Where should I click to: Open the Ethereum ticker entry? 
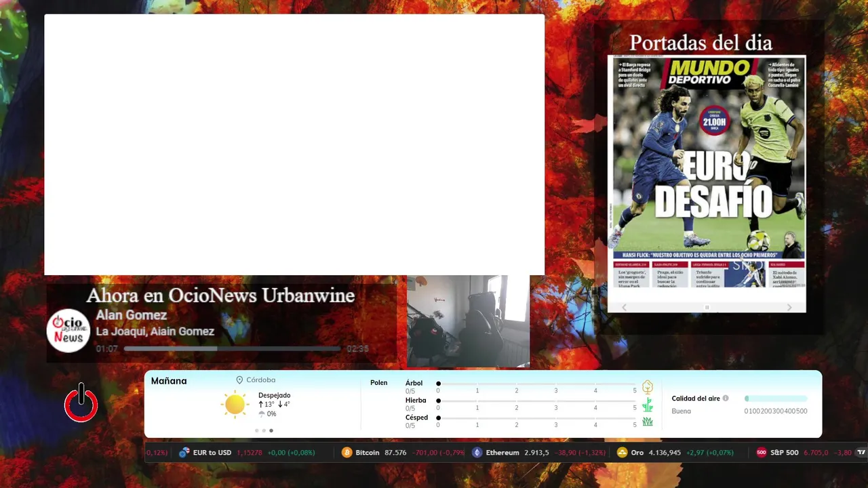click(538, 452)
